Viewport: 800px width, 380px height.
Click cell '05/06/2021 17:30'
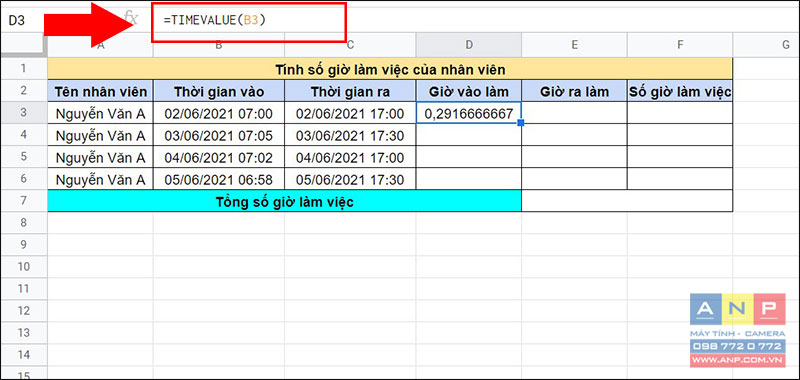351,179
